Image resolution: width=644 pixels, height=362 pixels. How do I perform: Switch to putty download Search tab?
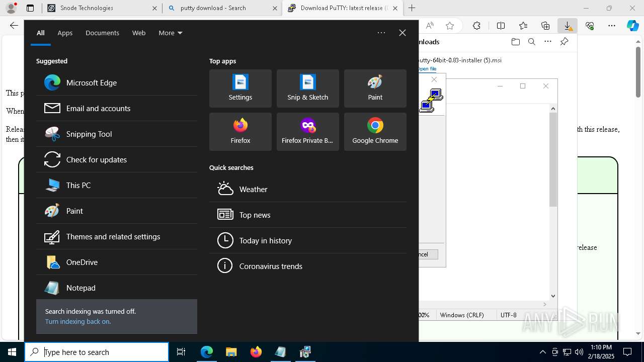click(222, 8)
